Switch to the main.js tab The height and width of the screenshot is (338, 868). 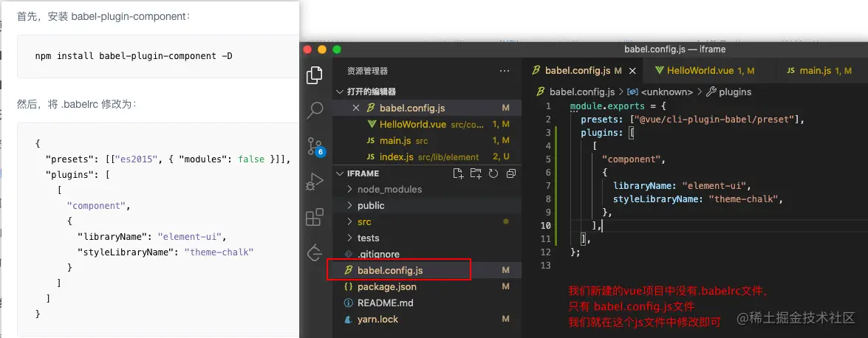(821, 71)
